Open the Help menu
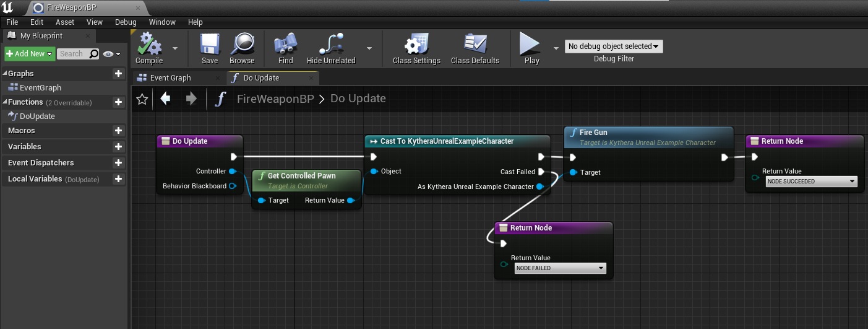 point(196,22)
